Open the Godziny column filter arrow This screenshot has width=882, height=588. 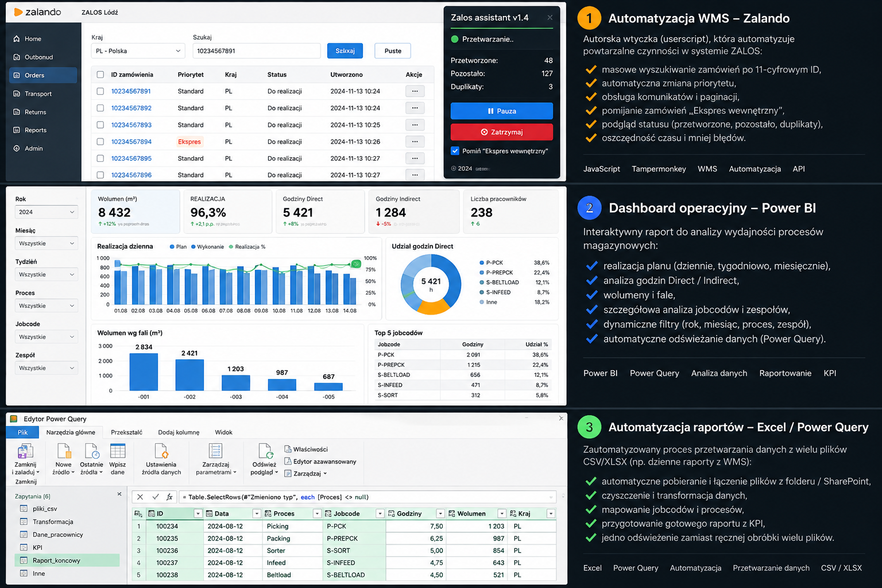pos(440,514)
